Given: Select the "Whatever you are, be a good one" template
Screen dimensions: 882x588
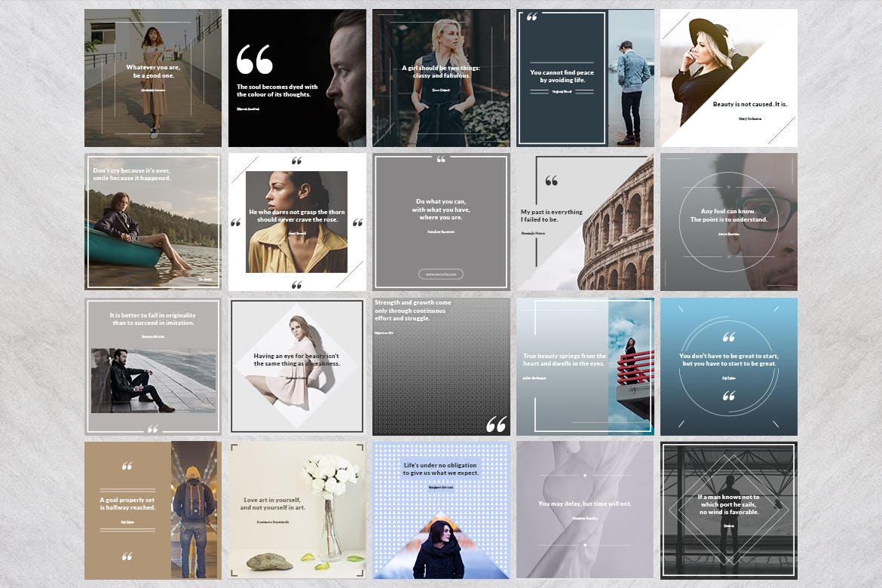Looking at the screenshot, I should [x=153, y=78].
